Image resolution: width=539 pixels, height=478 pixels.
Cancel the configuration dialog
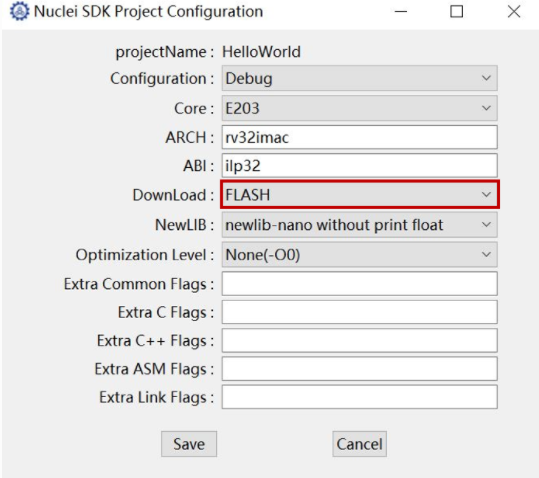pos(360,444)
